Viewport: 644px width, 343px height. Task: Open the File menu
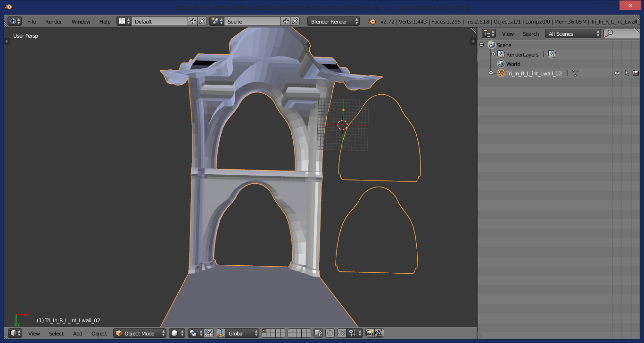click(32, 21)
